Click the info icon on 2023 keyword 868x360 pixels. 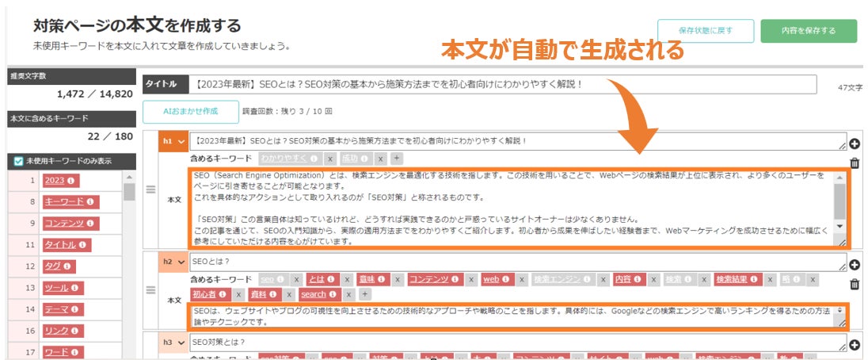coord(70,181)
